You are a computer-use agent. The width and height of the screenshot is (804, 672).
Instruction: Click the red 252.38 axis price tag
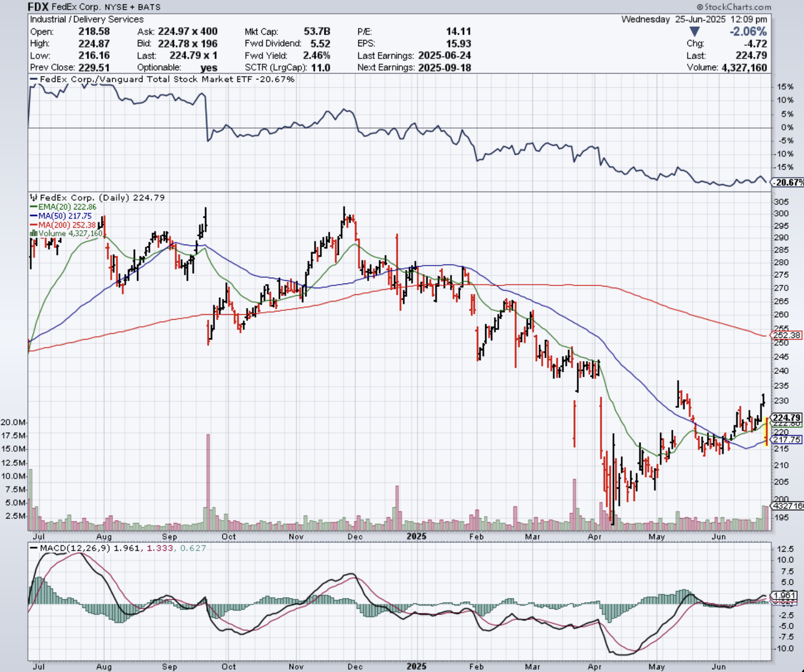(x=786, y=335)
